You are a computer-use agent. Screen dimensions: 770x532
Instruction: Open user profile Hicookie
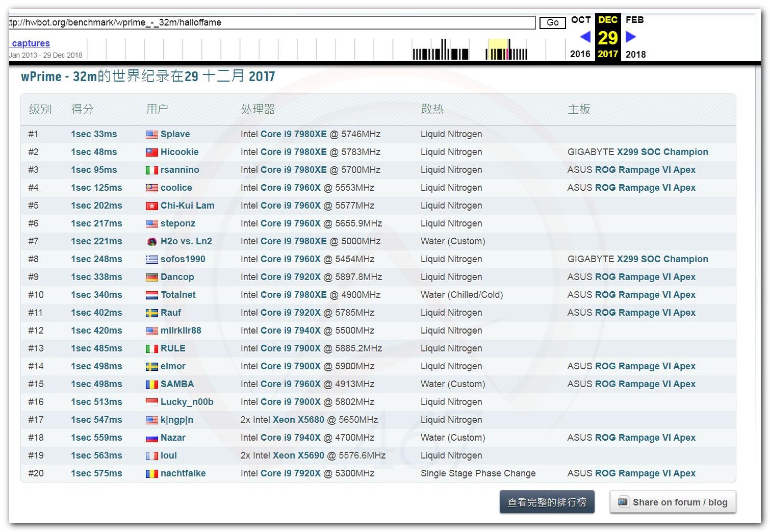(179, 152)
